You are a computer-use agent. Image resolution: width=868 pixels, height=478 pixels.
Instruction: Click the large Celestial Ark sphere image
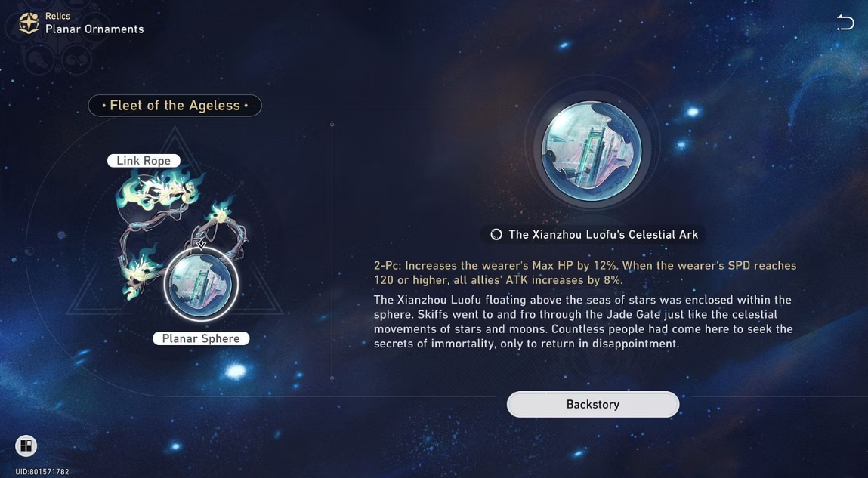[592, 151]
